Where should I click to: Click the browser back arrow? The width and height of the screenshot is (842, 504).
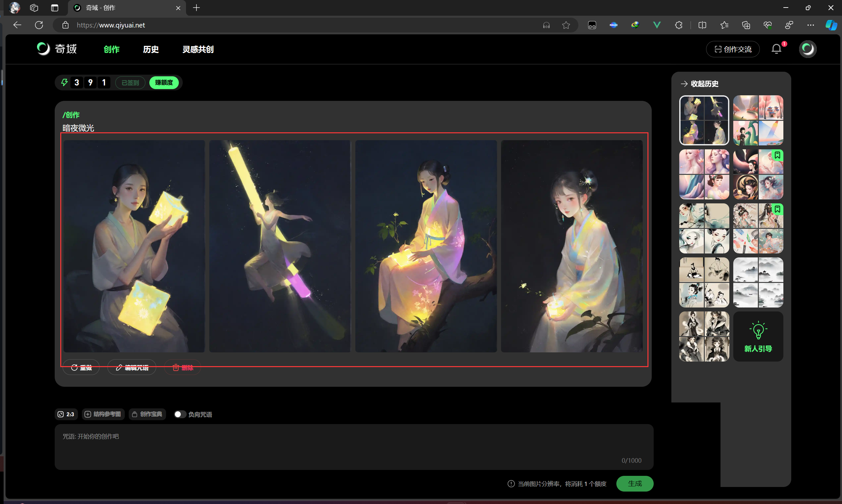pos(17,25)
